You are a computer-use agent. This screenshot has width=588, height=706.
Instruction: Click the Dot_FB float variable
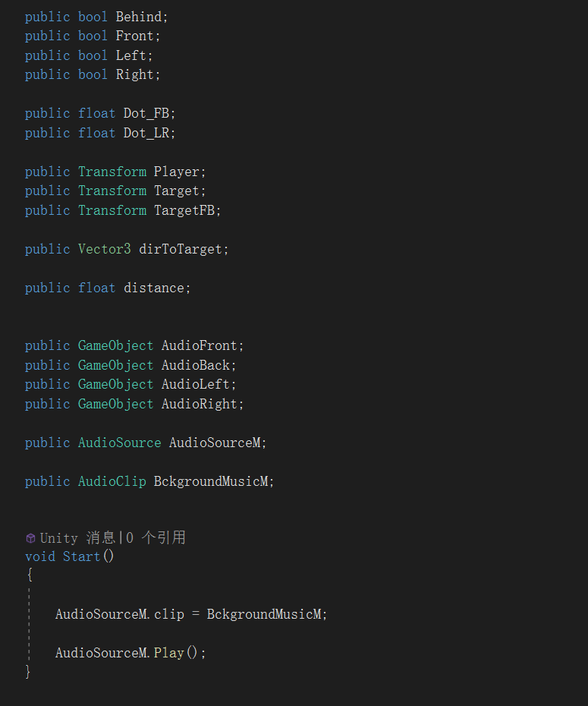click(146, 113)
